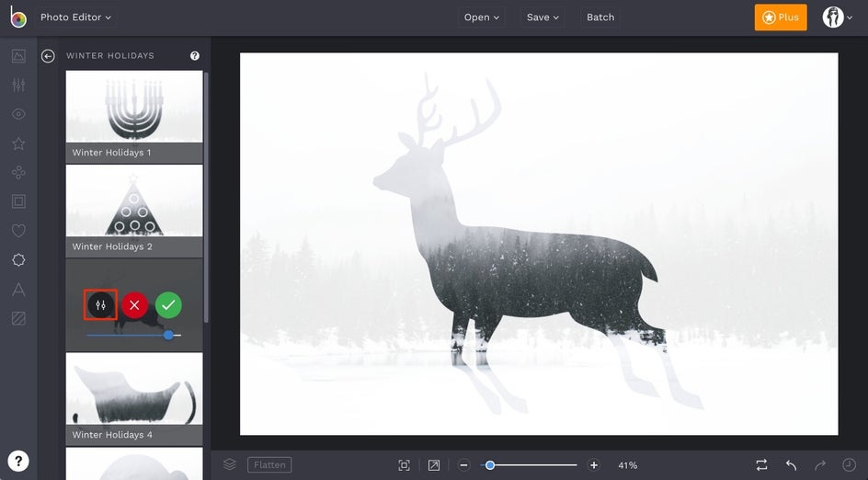Viewport: 868px width, 480px height.
Task: Click the undo arrow
Action: click(791, 465)
